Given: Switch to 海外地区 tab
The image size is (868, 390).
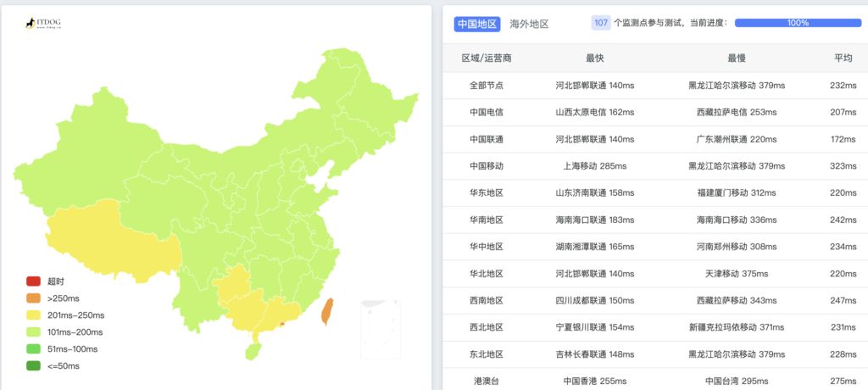Looking at the screenshot, I should pyautogui.click(x=529, y=24).
